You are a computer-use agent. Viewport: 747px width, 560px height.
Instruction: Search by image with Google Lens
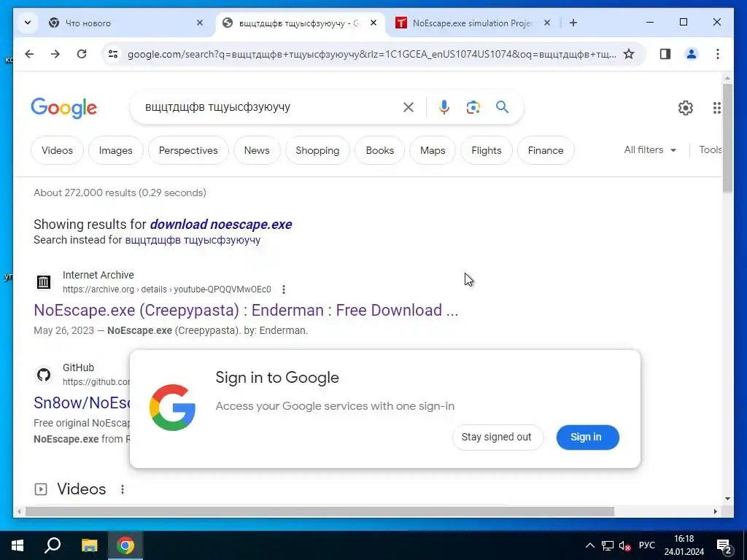(x=473, y=107)
